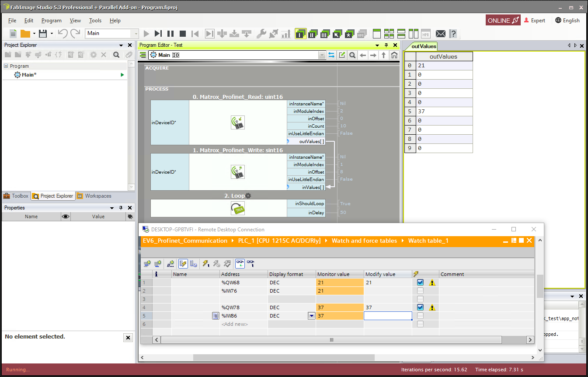Open Display format dropdown for %IW86 row
Image resolution: width=588 pixels, height=377 pixels.
[312, 316]
